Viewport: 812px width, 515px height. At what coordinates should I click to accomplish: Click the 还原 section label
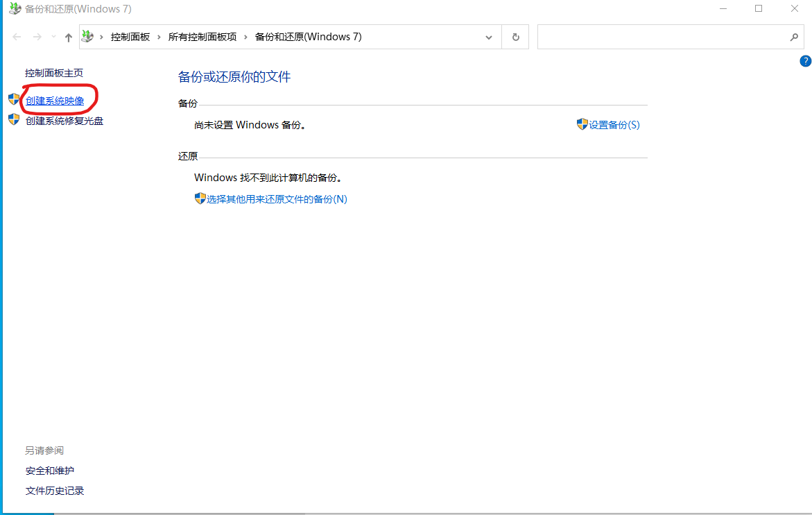pyautogui.click(x=187, y=156)
